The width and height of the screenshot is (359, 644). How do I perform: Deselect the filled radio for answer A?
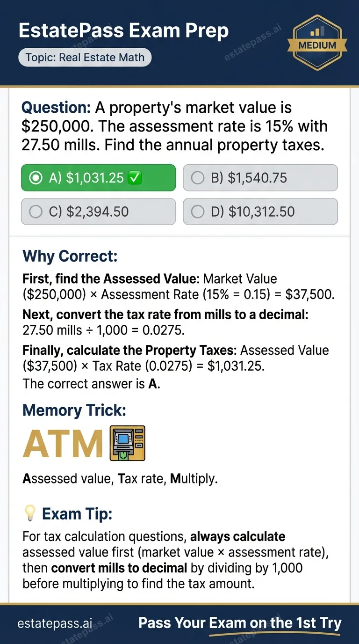click(36, 177)
